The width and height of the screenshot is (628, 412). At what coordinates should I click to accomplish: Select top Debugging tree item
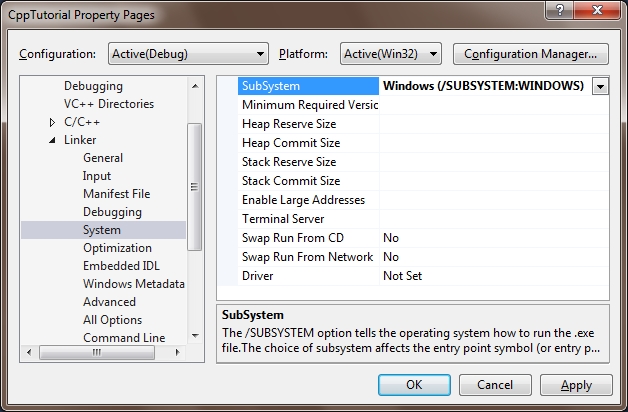[x=93, y=86]
